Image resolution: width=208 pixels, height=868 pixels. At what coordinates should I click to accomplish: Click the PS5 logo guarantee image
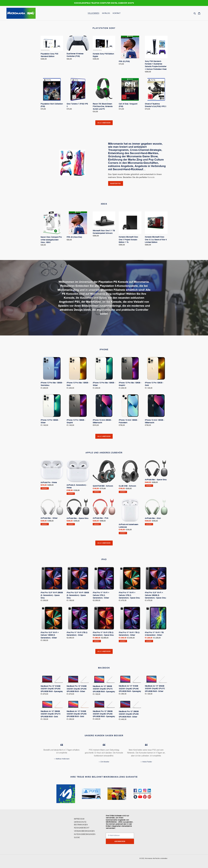coord(91,794)
